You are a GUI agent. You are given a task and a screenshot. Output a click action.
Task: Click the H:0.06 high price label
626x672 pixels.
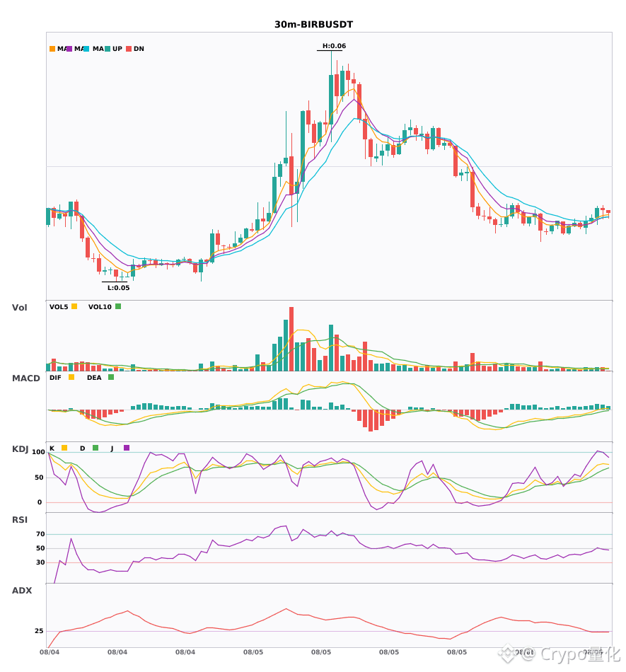334,46
